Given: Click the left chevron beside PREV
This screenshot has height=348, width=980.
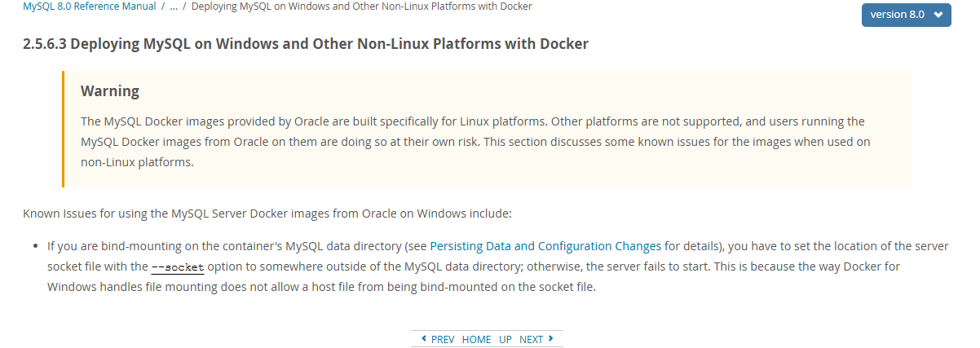Looking at the screenshot, I should click(424, 338).
